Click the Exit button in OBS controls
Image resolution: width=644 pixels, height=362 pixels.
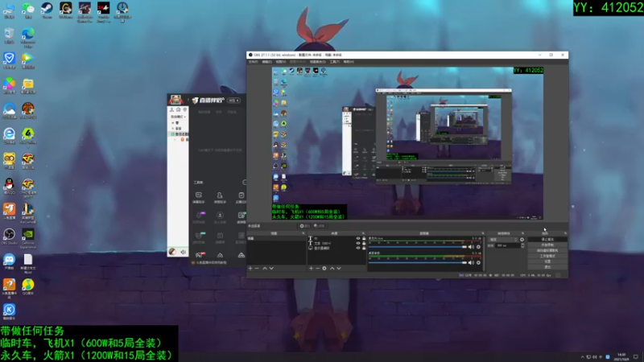[x=547, y=267]
